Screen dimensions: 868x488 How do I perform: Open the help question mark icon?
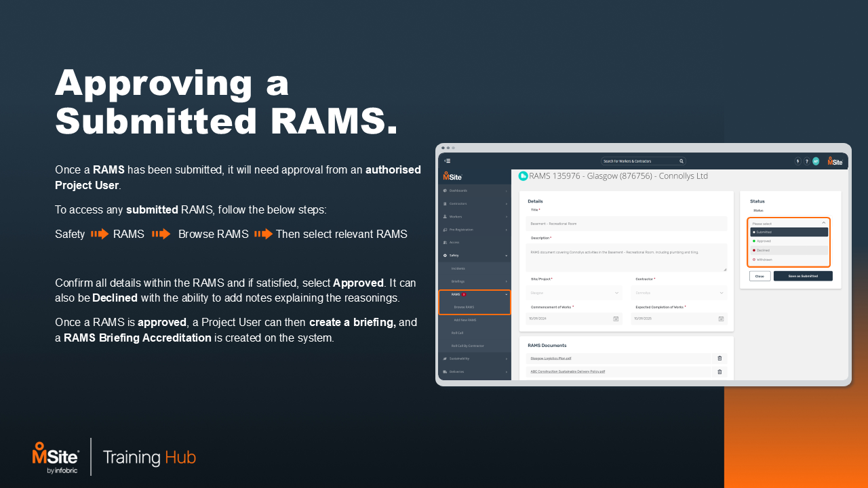[806, 161]
